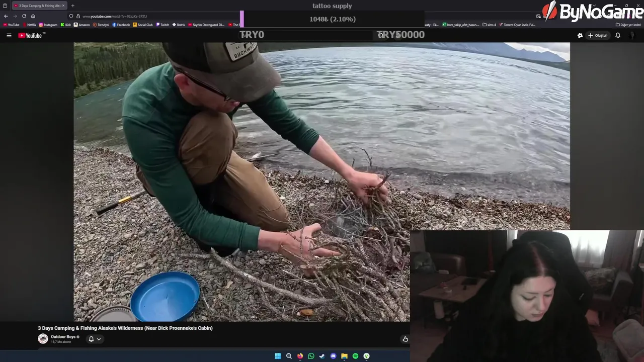
Task: Click the YouTube settings gear icon
Action: click(580, 36)
